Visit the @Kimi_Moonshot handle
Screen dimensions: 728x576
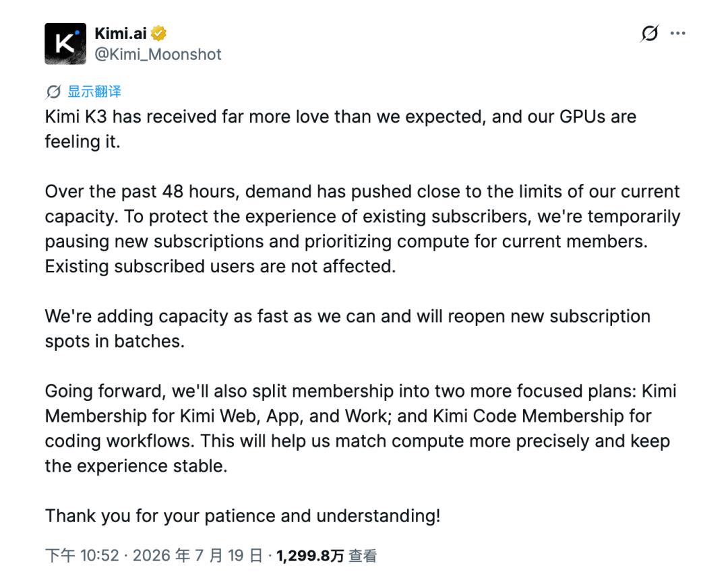coord(158,55)
